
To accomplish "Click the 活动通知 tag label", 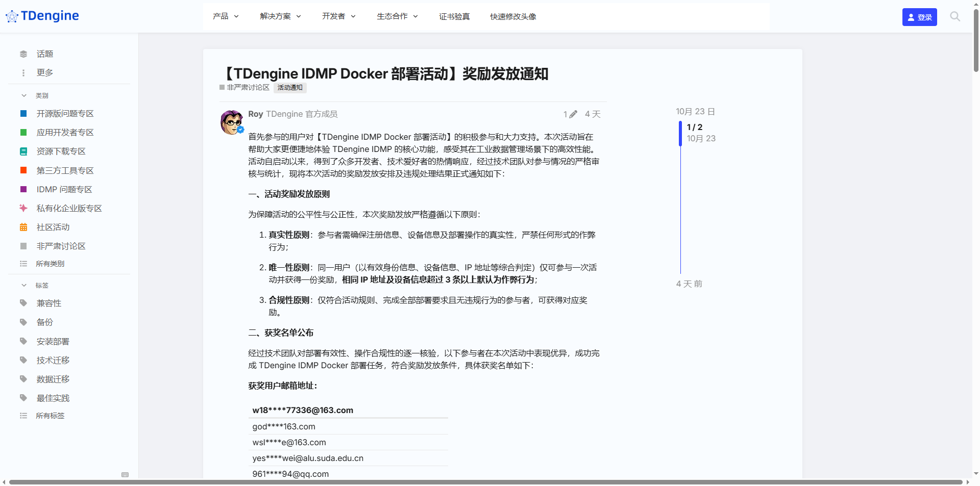I will pos(289,87).
